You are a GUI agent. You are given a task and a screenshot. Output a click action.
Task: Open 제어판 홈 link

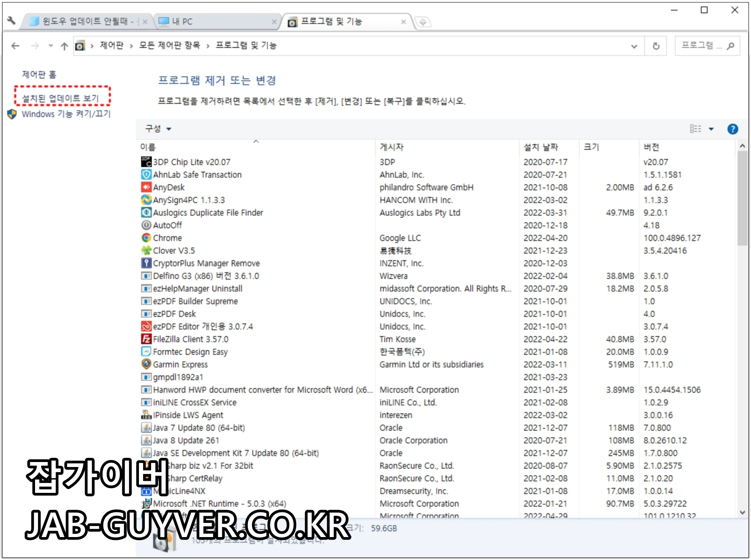(39, 74)
